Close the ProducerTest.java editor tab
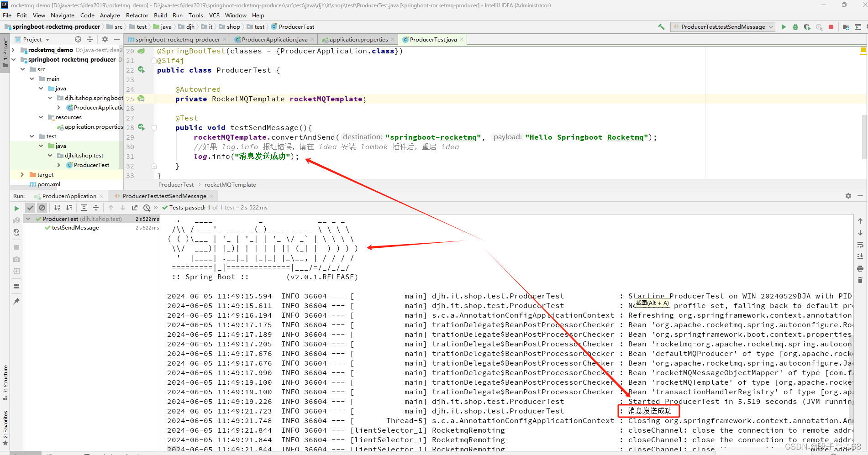Image resolution: width=868 pixels, height=455 pixels. click(462, 40)
